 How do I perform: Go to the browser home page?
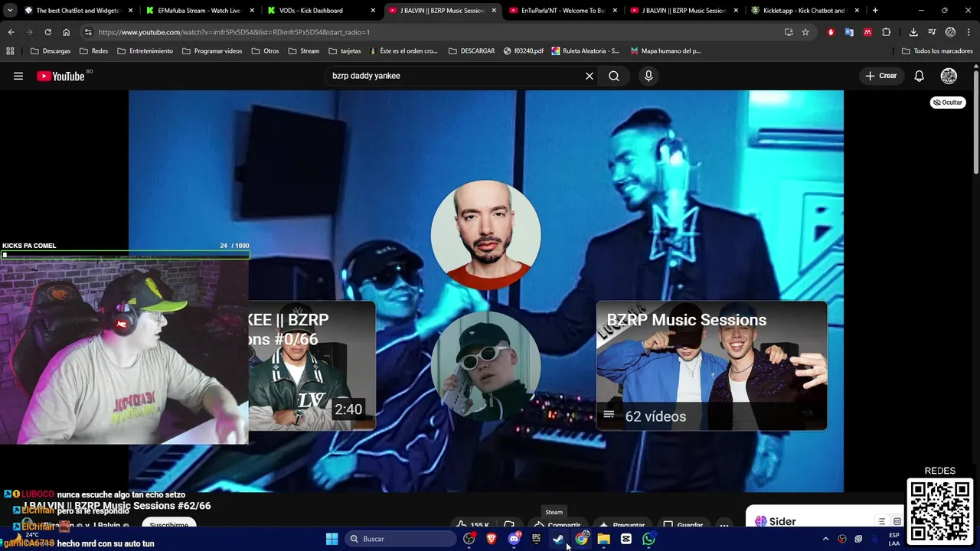[x=66, y=32]
